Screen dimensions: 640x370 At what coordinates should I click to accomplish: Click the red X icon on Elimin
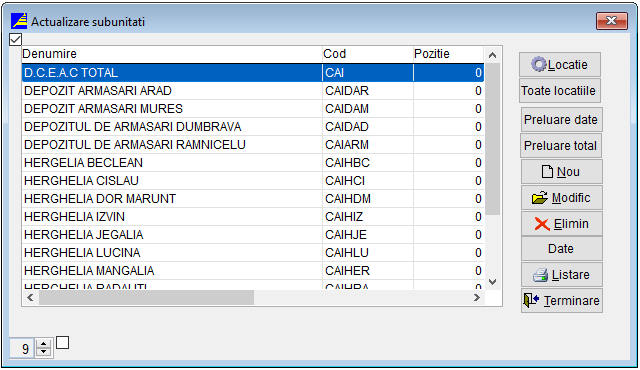(542, 224)
